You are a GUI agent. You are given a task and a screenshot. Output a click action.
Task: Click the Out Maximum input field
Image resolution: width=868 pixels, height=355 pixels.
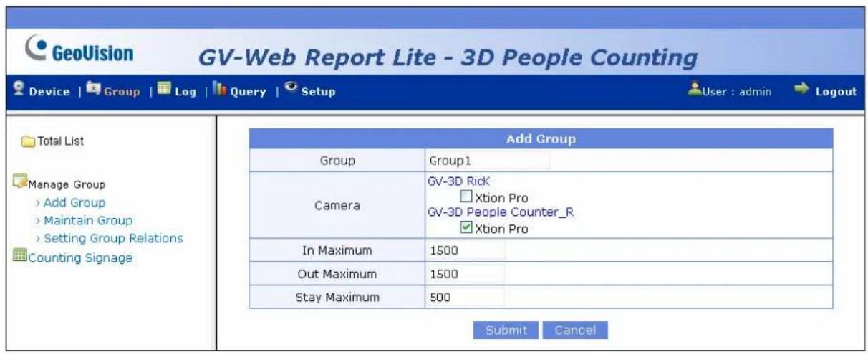click(x=466, y=273)
